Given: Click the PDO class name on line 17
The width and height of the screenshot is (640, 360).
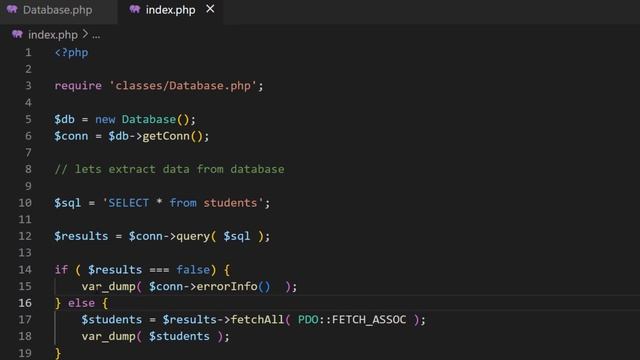Looking at the screenshot, I should (308, 320).
